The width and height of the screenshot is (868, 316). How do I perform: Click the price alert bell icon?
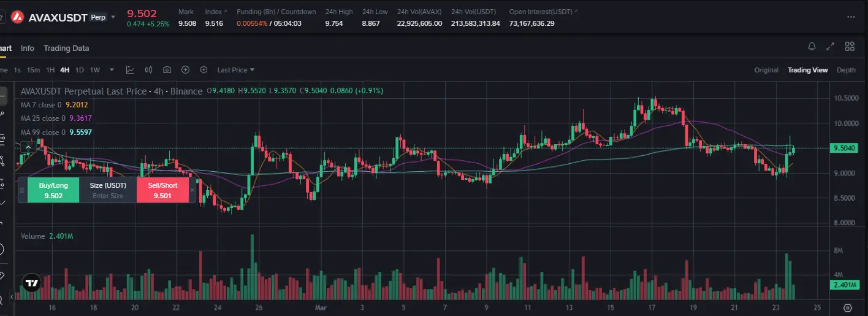coord(812,47)
